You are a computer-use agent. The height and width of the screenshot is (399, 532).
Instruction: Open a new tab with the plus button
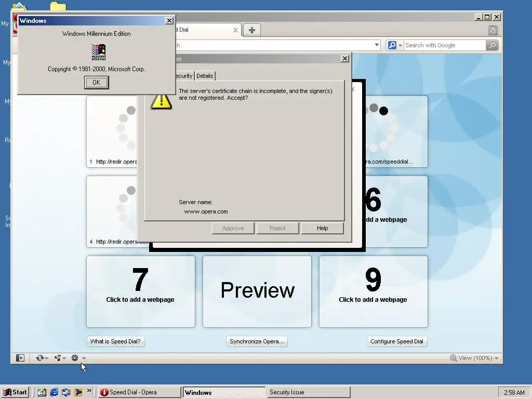click(x=252, y=30)
